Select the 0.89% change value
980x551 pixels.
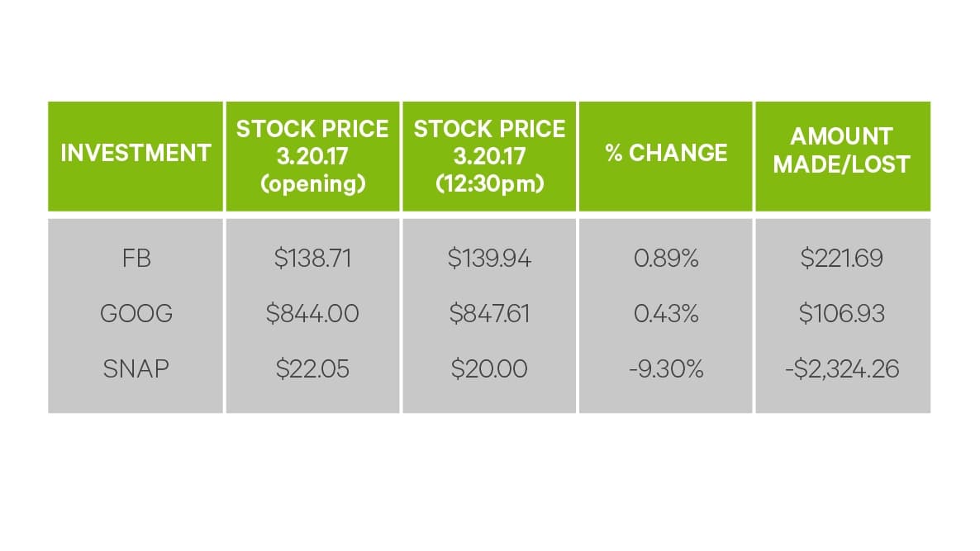[666, 259]
